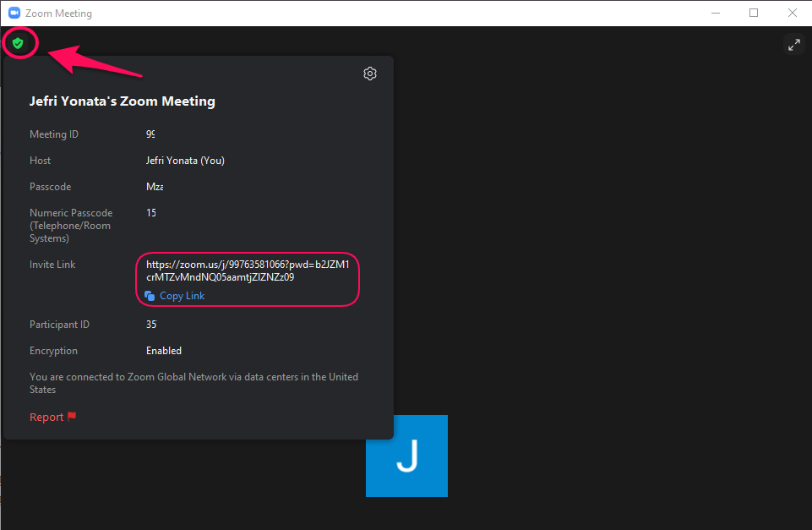Viewport: 812px width, 530px height.
Task: Click the 'Jefri Yonata's Zoom Meeting' heading
Action: (x=123, y=101)
